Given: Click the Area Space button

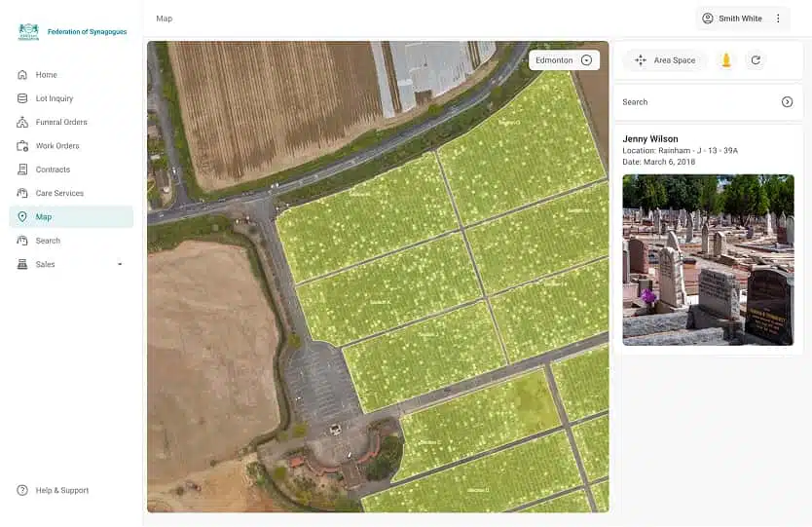Looking at the screenshot, I should [666, 60].
